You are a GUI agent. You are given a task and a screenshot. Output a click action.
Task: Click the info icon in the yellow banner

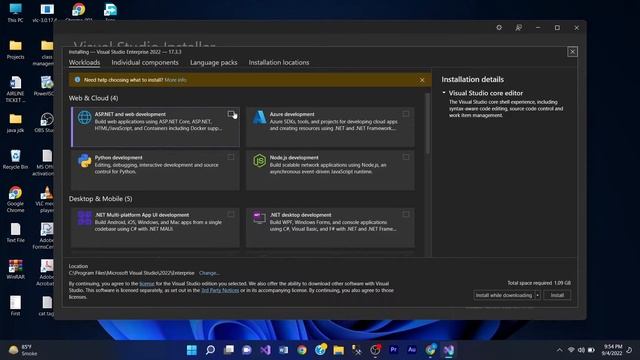[x=77, y=80]
